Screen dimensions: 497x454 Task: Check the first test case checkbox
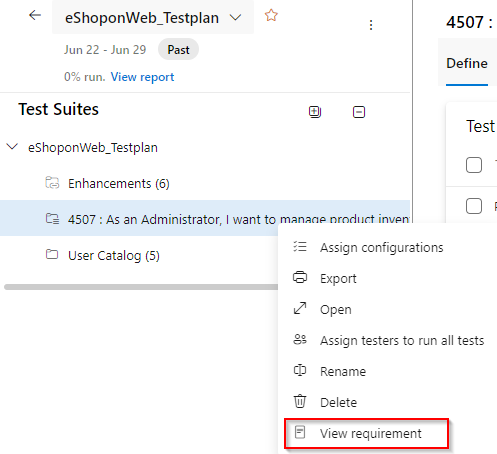tap(474, 165)
